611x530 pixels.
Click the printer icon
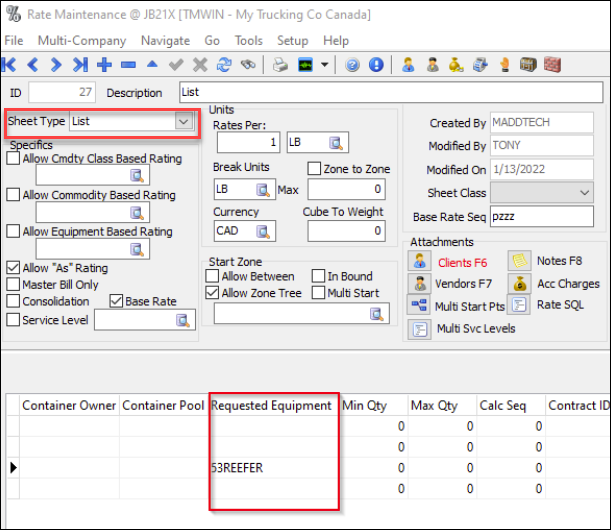pyautogui.click(x=281, y=65)
